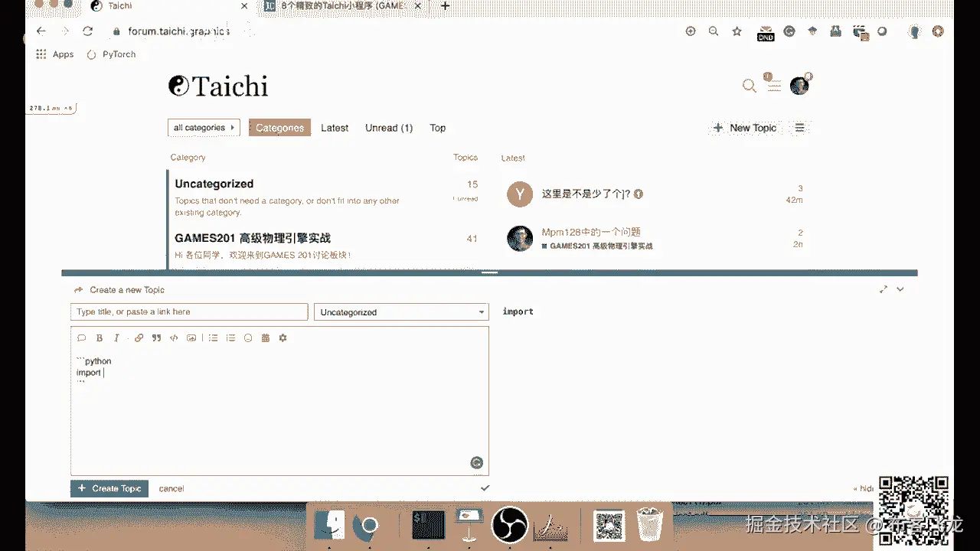
Task: Switch to the Top tab
Action: pos(438,128)
